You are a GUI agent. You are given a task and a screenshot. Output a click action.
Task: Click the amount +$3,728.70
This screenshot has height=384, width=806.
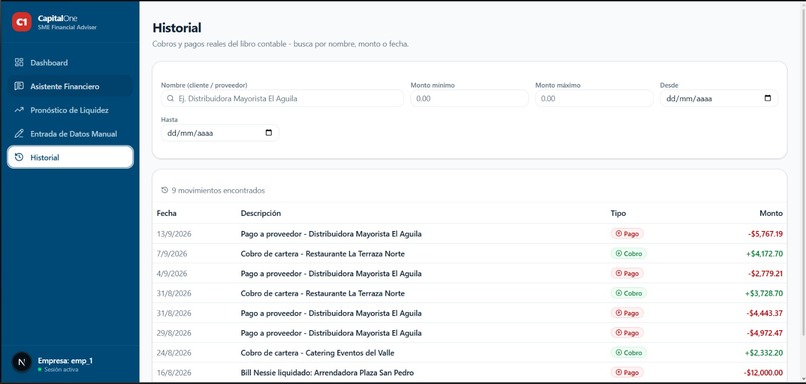(764, 293)
